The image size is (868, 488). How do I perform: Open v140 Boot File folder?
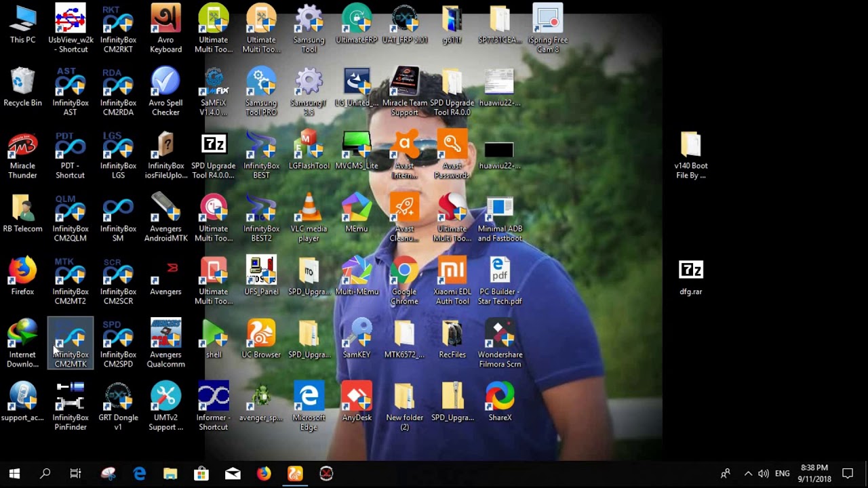[x=691, y=155]
